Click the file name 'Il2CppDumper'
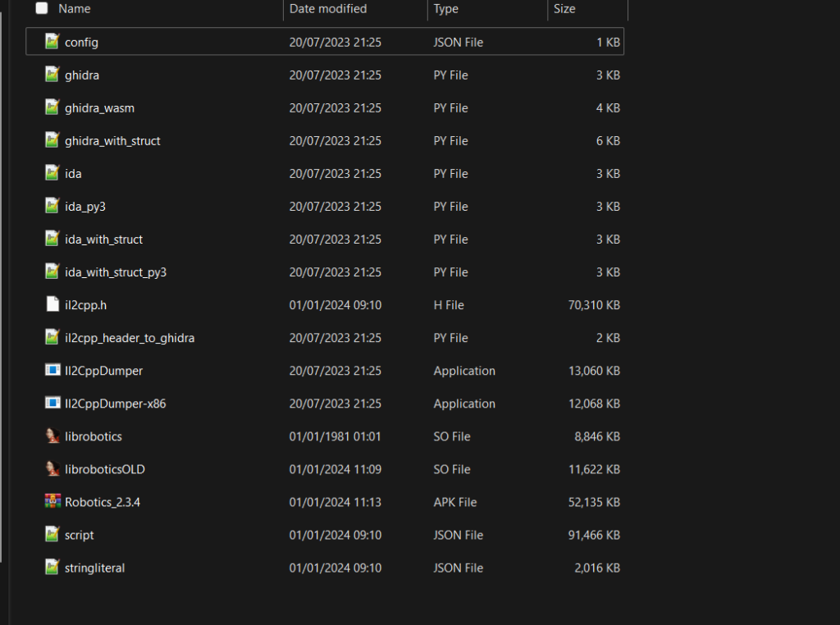 click(104, 371)
